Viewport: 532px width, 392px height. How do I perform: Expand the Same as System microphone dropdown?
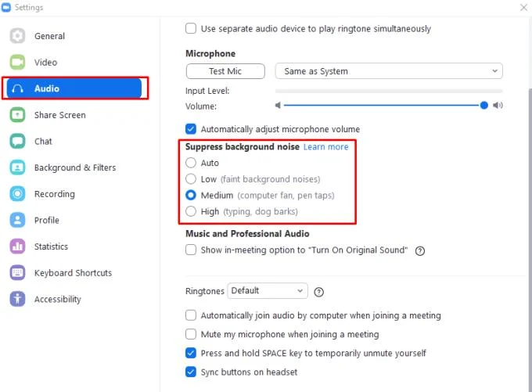389,71
